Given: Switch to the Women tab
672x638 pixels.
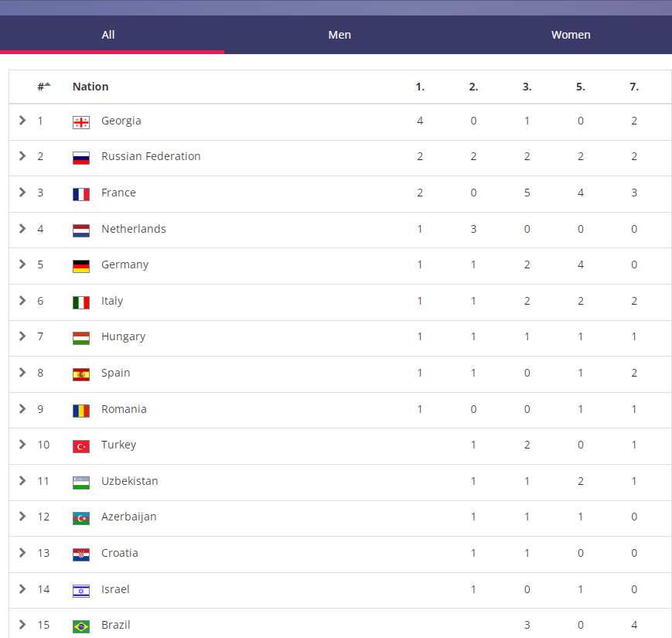Looking at the screenshot, I should pos(571,35).
